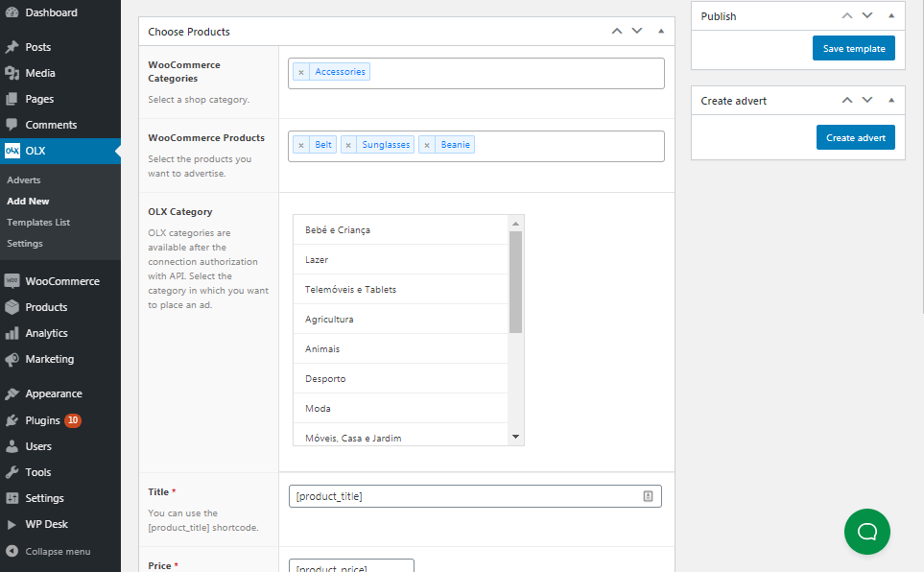Open the OLX Settings submenu item
The image size is (924, 572).
pos(25,244)
